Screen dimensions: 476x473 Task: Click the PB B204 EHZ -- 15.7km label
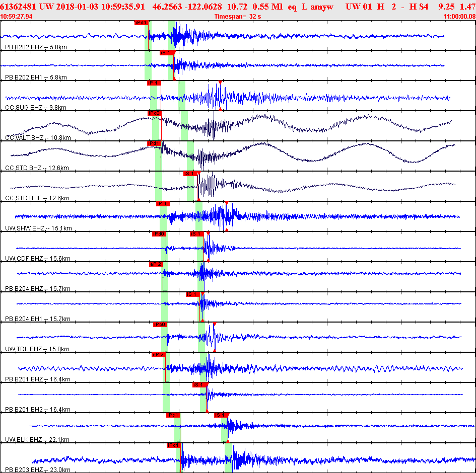pos(38,288)
